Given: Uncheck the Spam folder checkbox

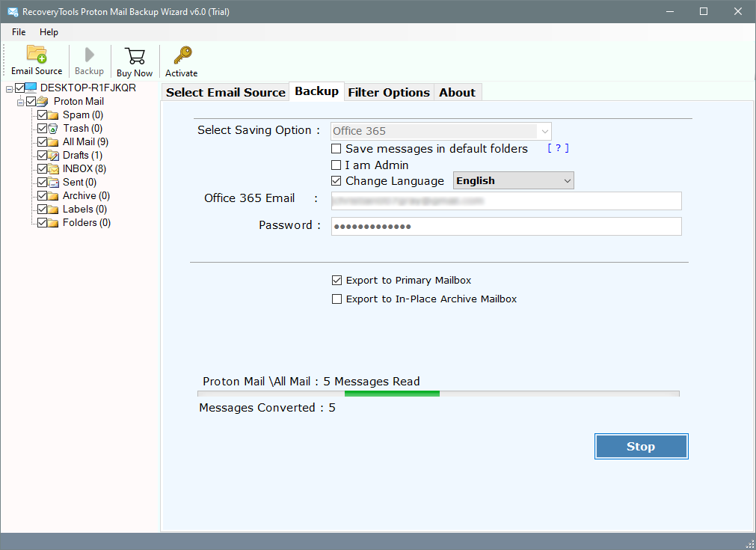Looking at the screenshot, I should [x=43, y=114].
